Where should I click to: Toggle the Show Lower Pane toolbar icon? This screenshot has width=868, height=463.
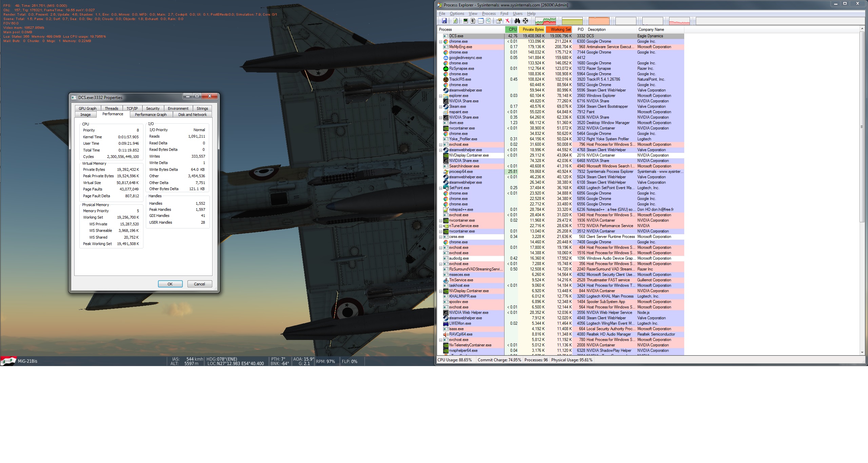[481, 21]
